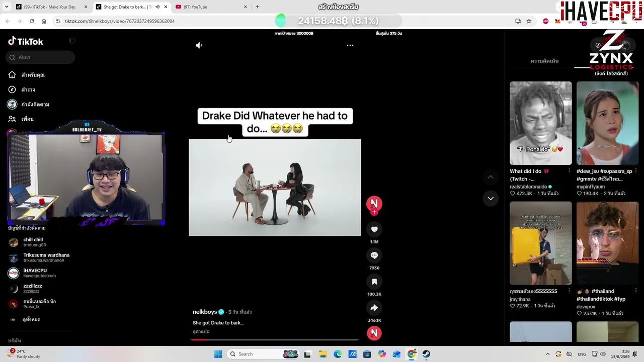Open Microsoft Edge from the taskbar
This screenshot has width=644, height=362.
tap(338, 354)
